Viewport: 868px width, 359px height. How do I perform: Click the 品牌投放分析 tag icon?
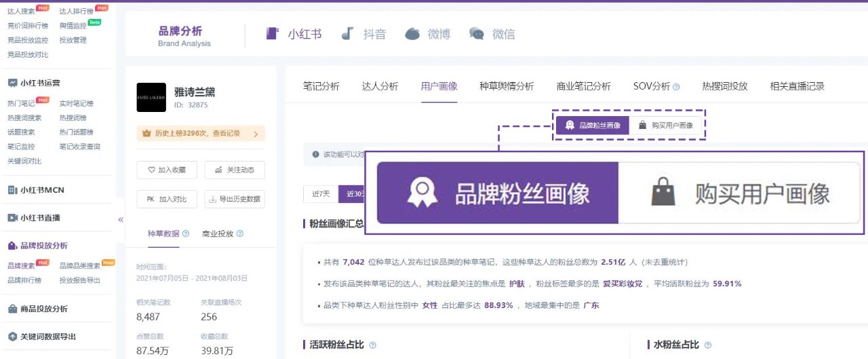12,246
